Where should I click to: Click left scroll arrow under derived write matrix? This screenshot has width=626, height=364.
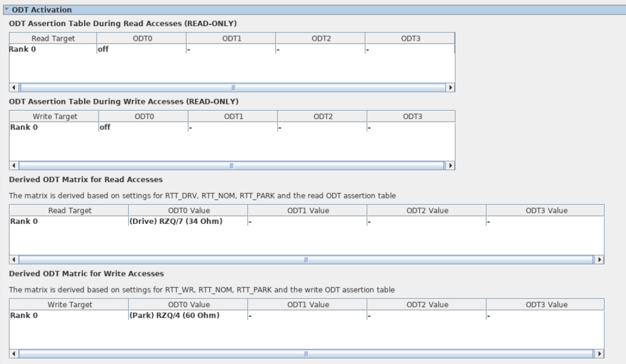14,353
